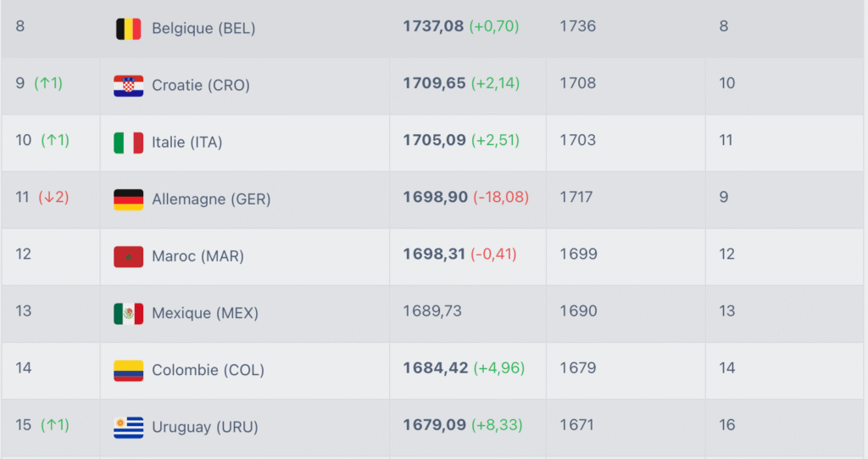Screen dimensions: 868x459
Task: Open the Belgique (BEL) team link
Action: click(x=203, y=28)
